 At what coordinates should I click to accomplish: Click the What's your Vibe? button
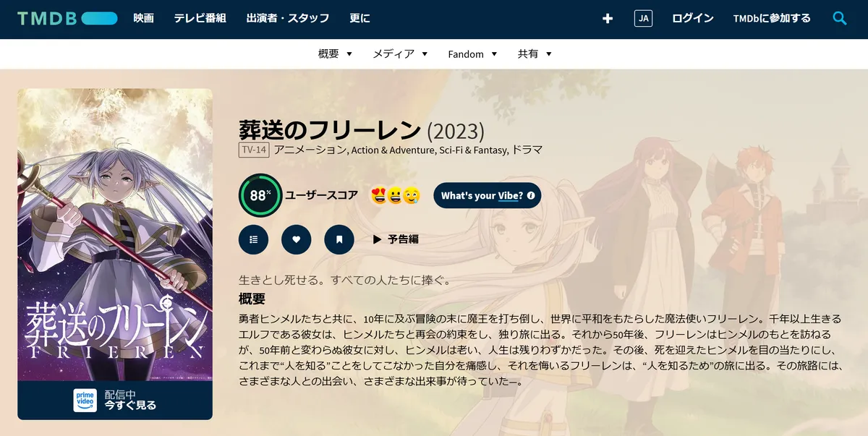(487, 195)
